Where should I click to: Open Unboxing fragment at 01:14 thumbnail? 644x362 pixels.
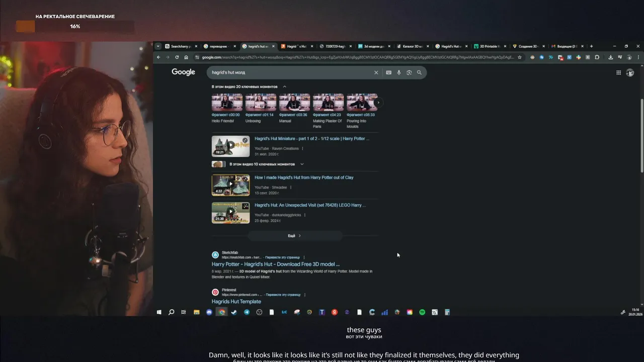click(261, 102)
